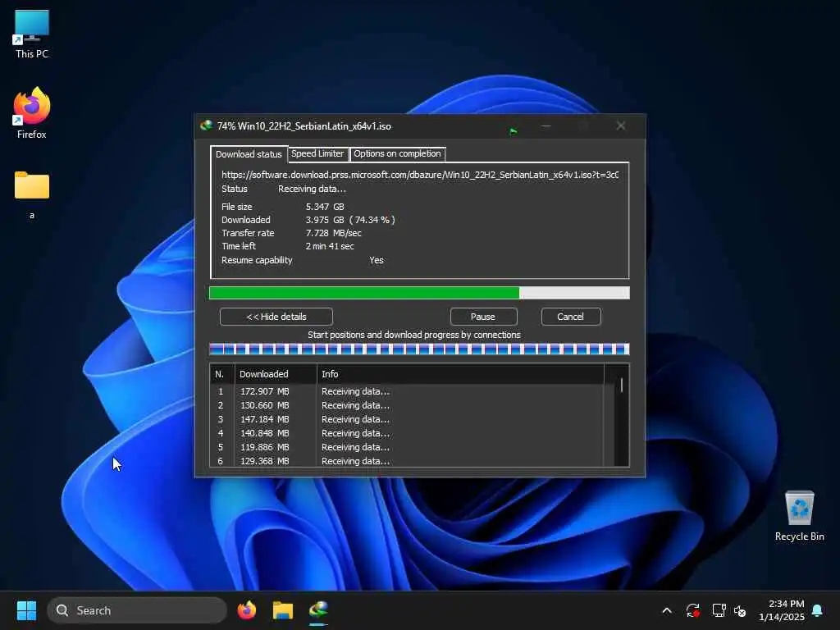Close the download progress dialog
The height and width of the screenshot is (630, 840).
click(x=621, y=126)
